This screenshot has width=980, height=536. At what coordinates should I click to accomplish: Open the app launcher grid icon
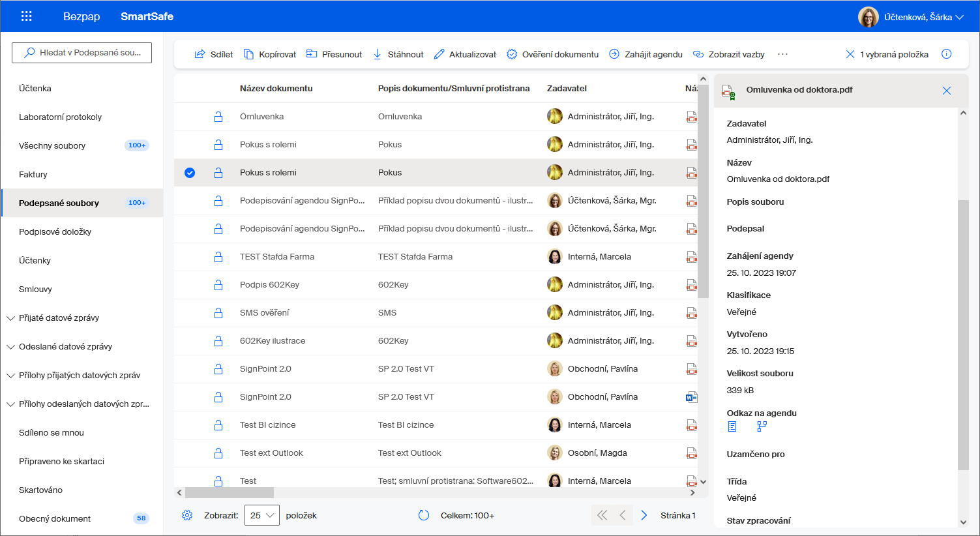pos(27,16)
